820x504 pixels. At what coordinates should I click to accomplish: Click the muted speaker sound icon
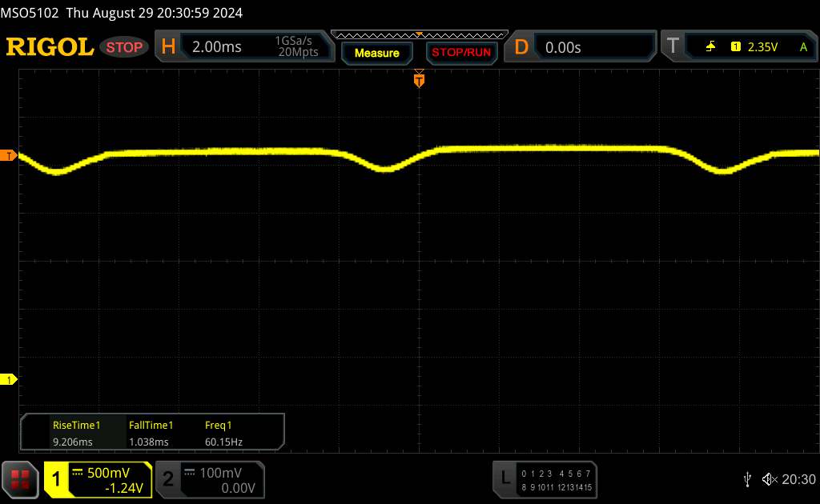(770, 478)
